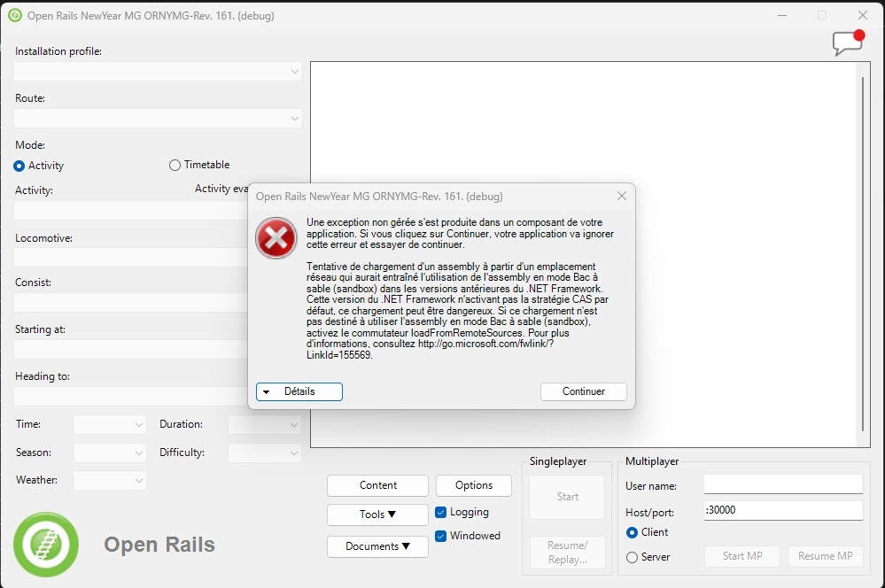This screenshot has height=588, width=885.
Task: Click the Continuer button
Action: click(x=584, y=391)
